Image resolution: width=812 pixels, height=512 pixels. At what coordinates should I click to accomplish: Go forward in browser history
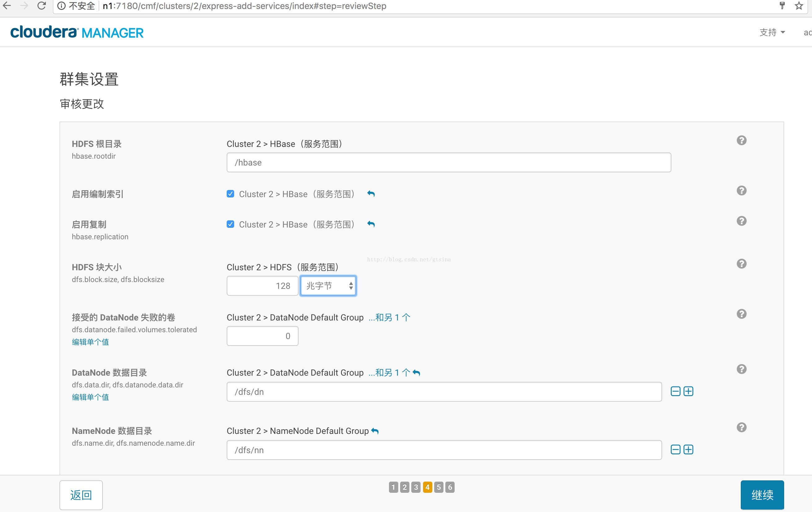24,6
